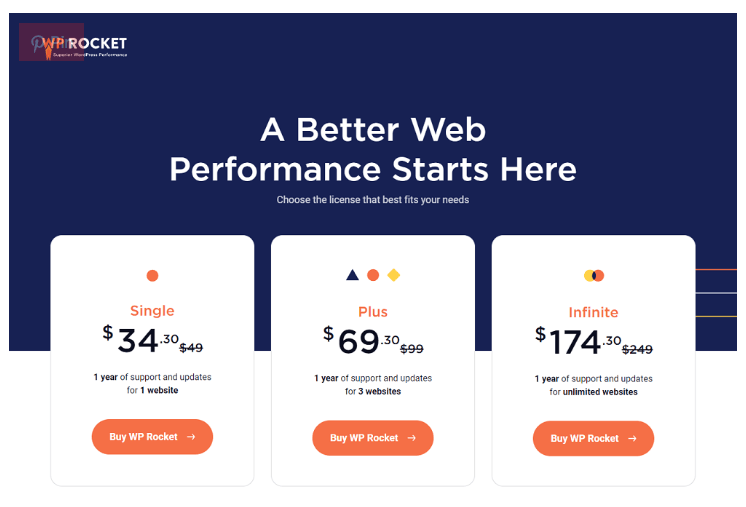Click the orange circle icon above Single
This screenshot has width=746, height=507.
(x=152, y=275)
